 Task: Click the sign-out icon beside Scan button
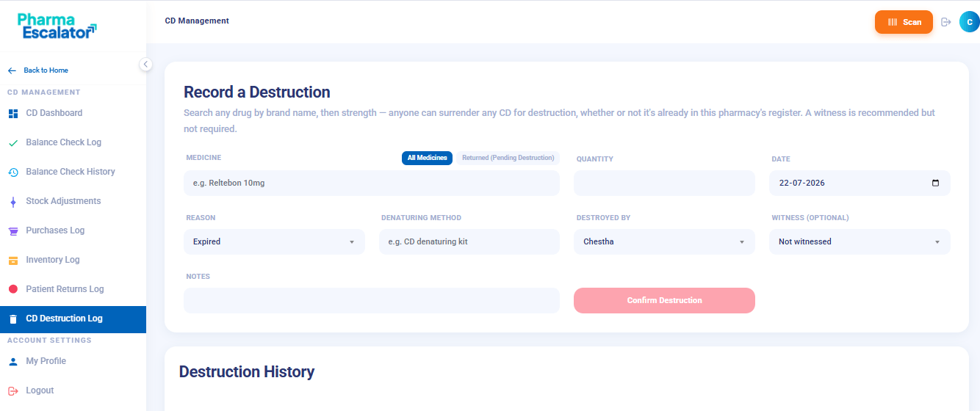tap(946, 22)
